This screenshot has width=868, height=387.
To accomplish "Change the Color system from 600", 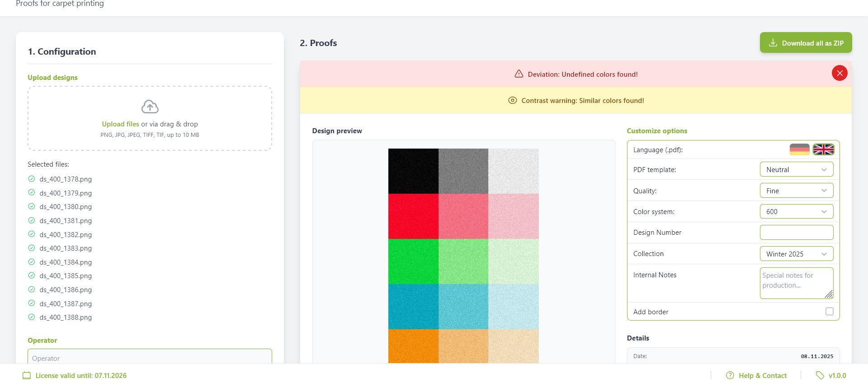I will point(796,211).
